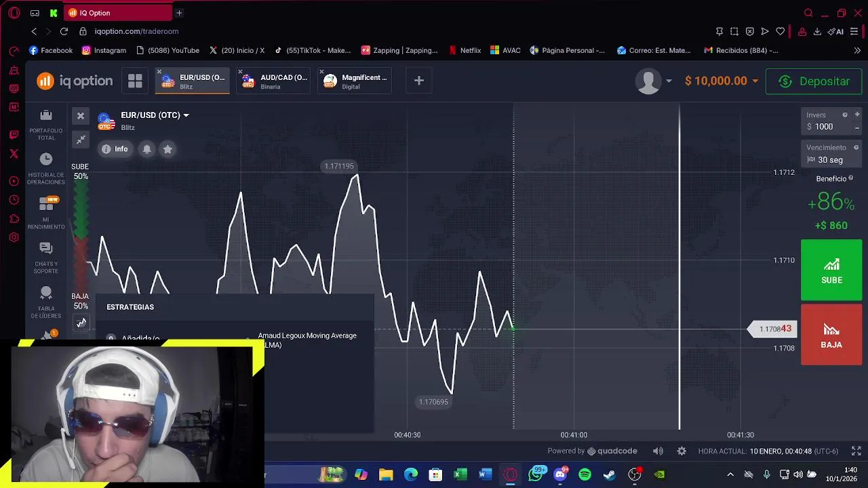Place a SUBE (up) trade
The width and height of the screenshot is (868, 488).
point(831,270)
